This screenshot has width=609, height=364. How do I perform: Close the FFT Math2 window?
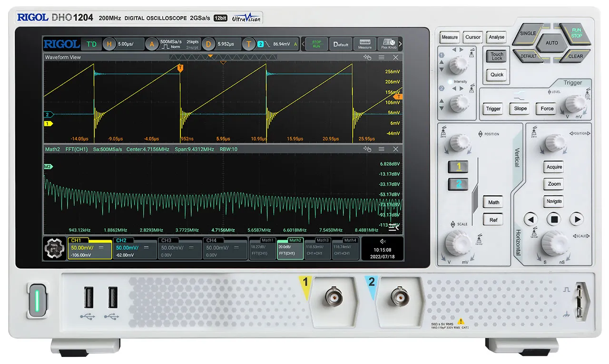point(396,149)
